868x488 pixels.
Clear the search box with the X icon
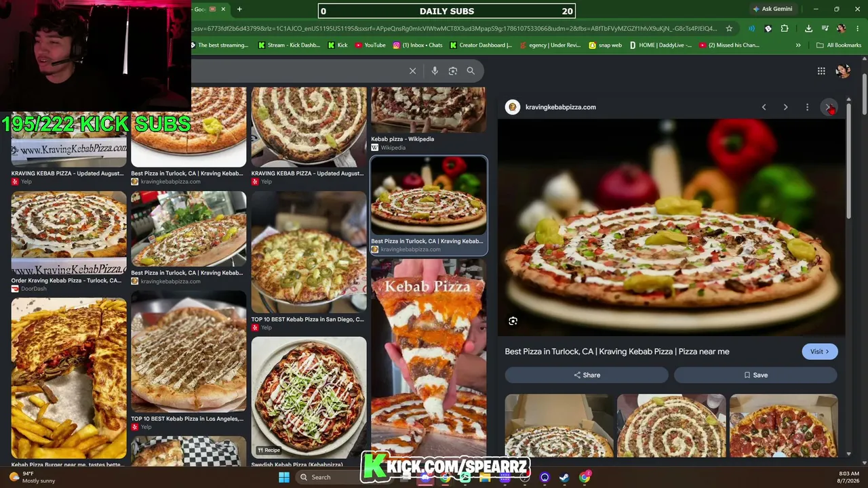click(x=412, y=70)
